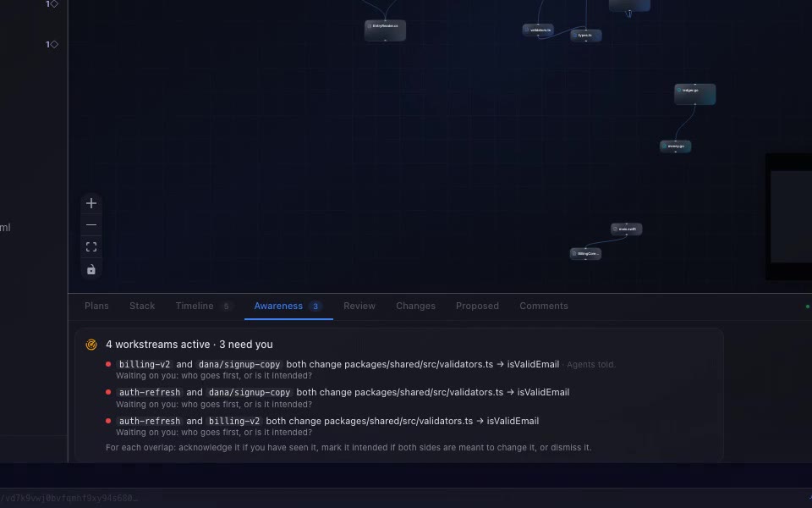Zoom out with the minus button

pos(91,225)
